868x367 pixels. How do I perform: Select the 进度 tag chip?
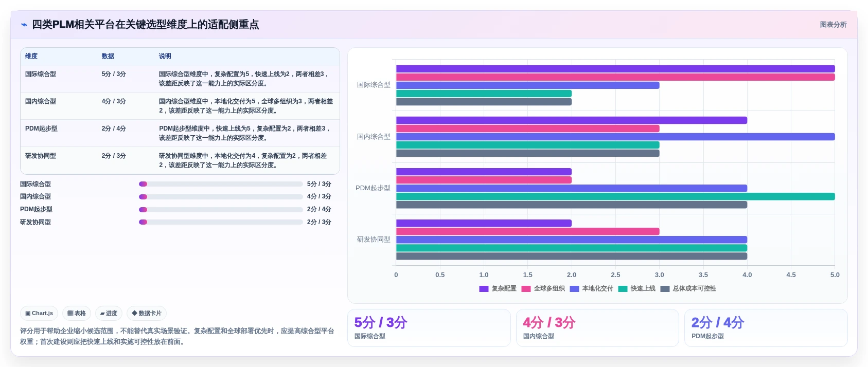tap(109, 313)
